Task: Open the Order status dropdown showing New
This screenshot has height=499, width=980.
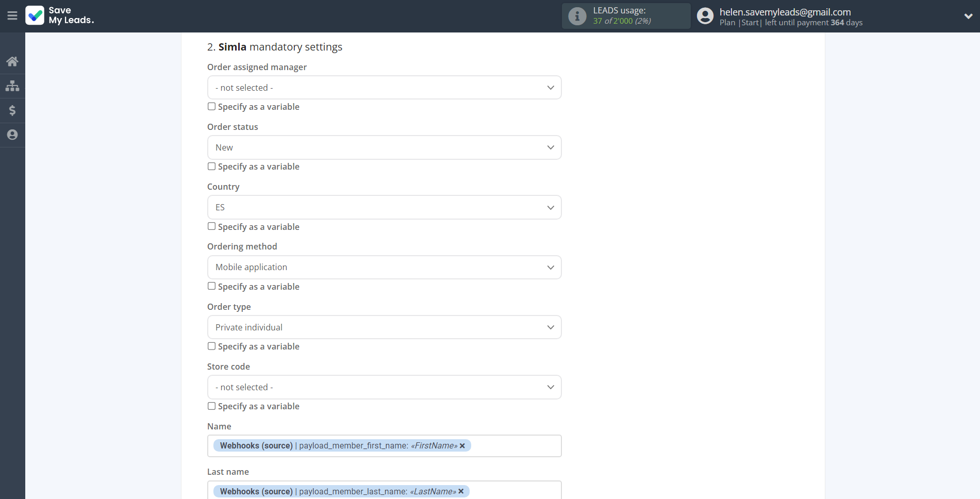Action: coord(384,147)
